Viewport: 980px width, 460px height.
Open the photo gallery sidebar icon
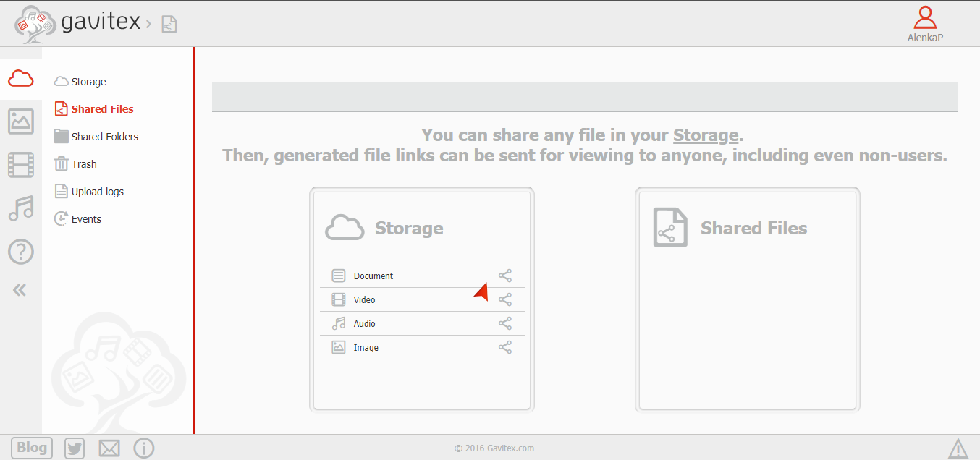click(x=21, y=122)
